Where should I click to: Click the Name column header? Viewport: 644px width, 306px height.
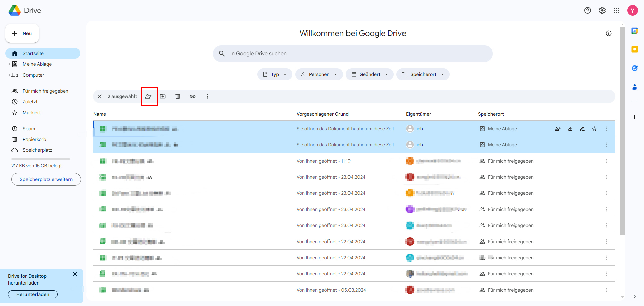click(100, 114)
